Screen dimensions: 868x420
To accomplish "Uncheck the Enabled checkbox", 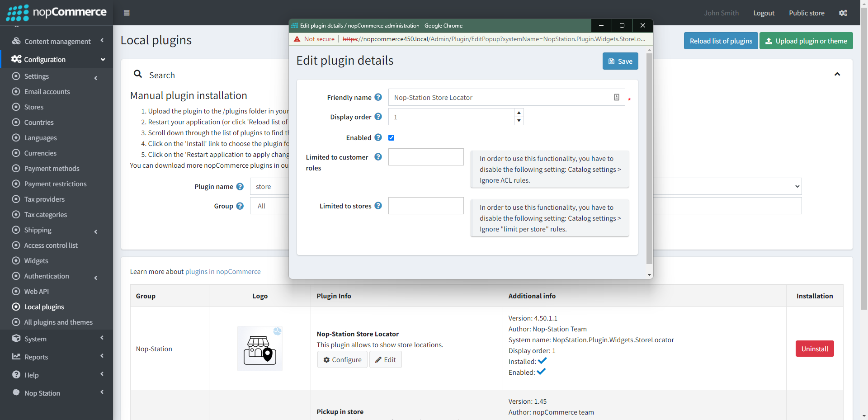I will [x=392, y=138].
